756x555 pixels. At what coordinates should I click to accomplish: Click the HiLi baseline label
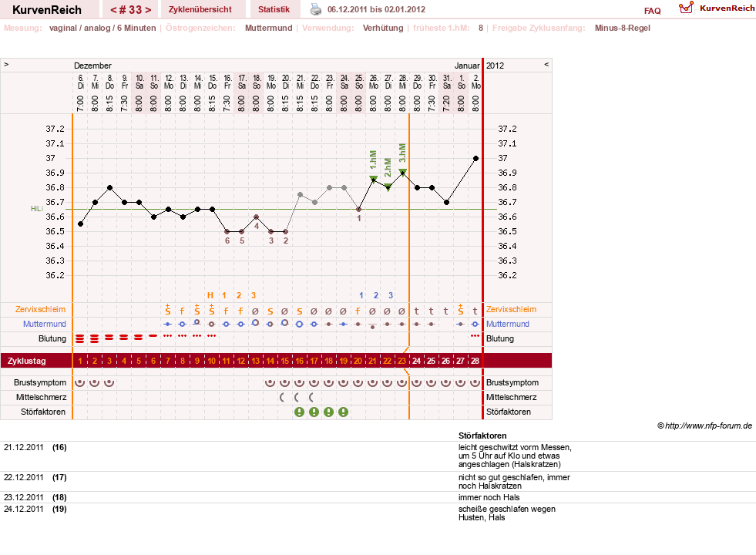[37, 209]
